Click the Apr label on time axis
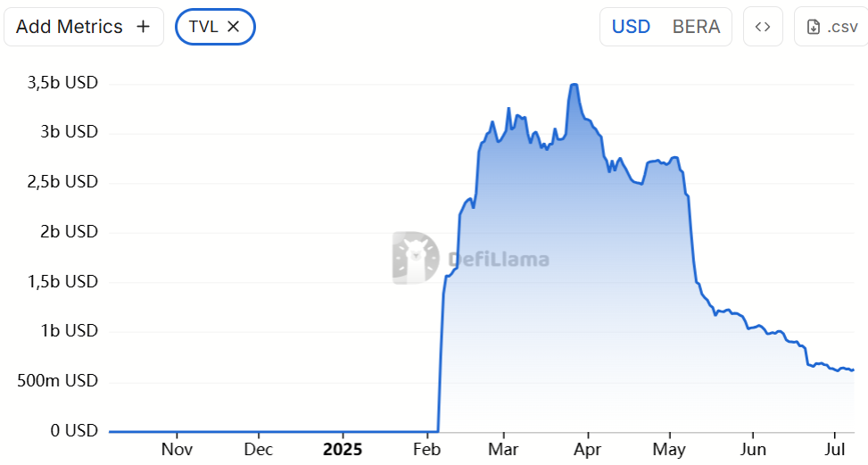Image resolution: width=868 pixels, height=465 pixels. 586,449
